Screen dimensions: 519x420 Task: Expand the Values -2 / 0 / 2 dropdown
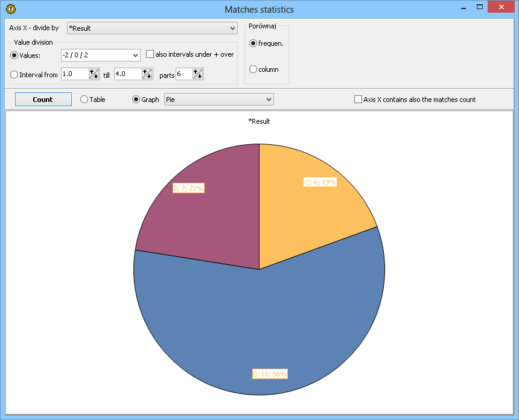(135, 56)
